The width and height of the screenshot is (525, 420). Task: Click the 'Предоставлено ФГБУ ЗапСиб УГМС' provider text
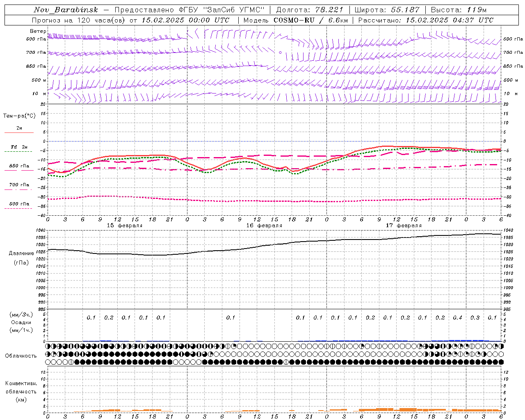189,10
